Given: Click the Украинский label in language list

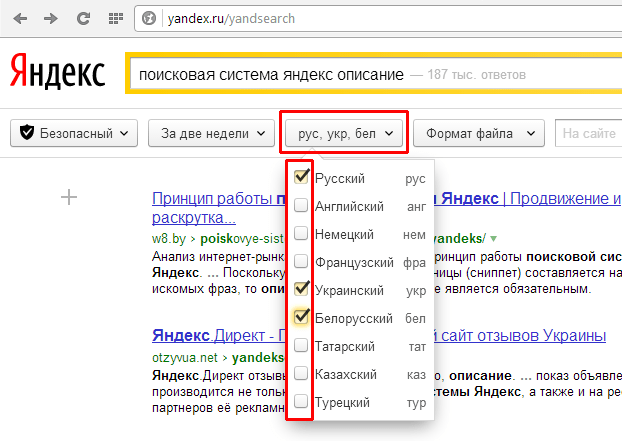Looking at the screenshot, I should [x=349, y=291].
